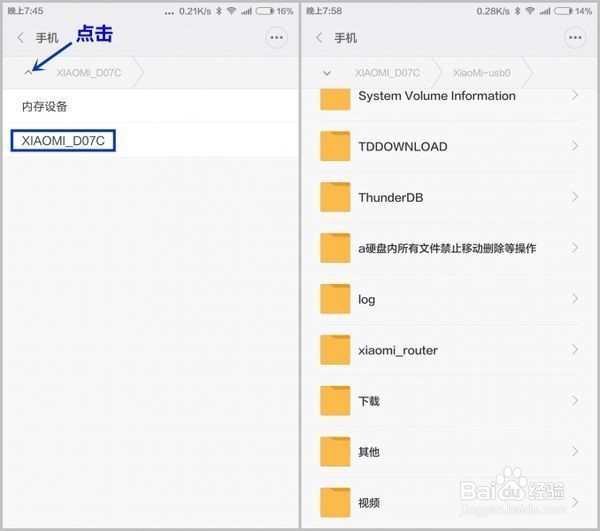
Task: Choose 内存设备 storage entry
Action: coord(151,106)
